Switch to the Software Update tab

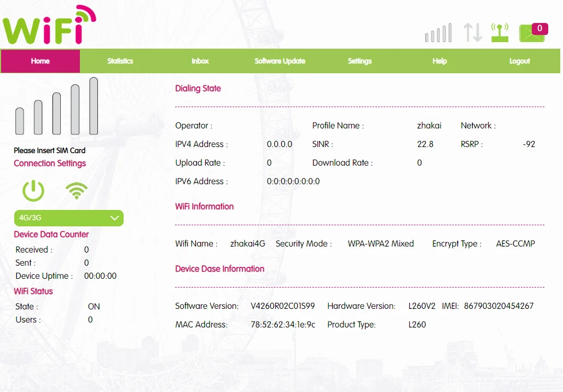(280, 61)
